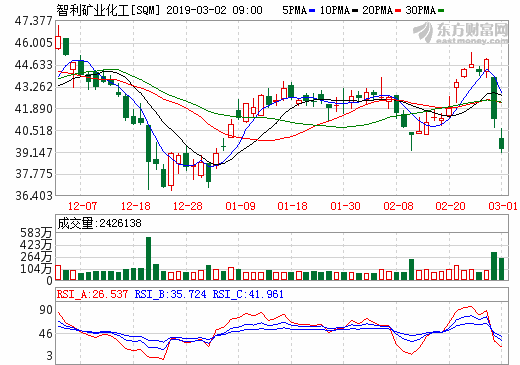Viewport: 520px width, 365px height.
Task: Select the 46 label on RSI axis
Action: point(46,333)
